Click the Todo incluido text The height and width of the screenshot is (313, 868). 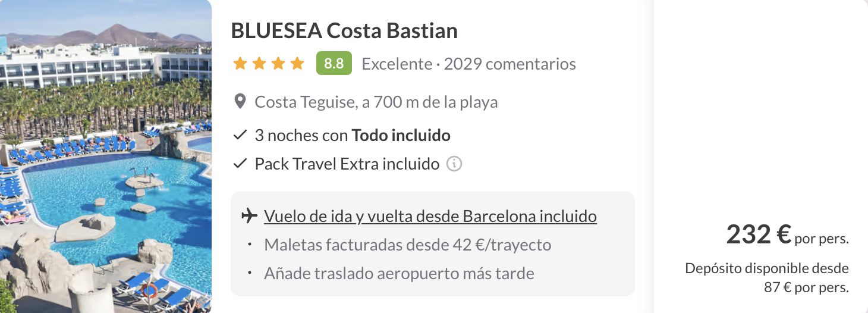401,135
